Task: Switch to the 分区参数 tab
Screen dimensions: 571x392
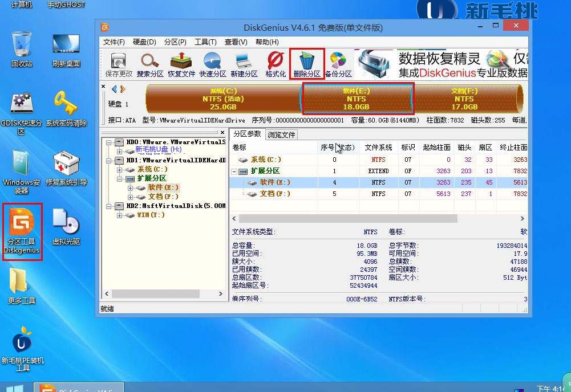Action: [247, 134]
